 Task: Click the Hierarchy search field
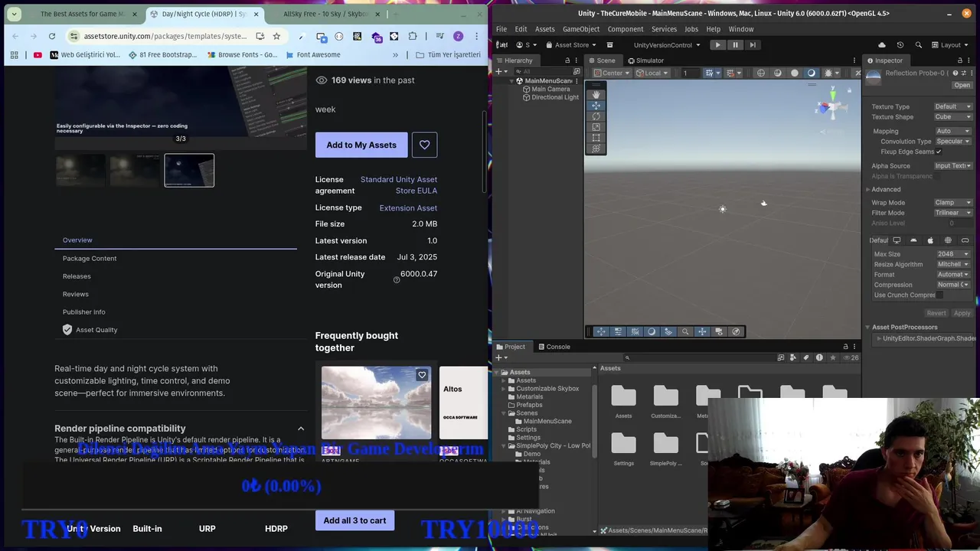pos(544,72)
